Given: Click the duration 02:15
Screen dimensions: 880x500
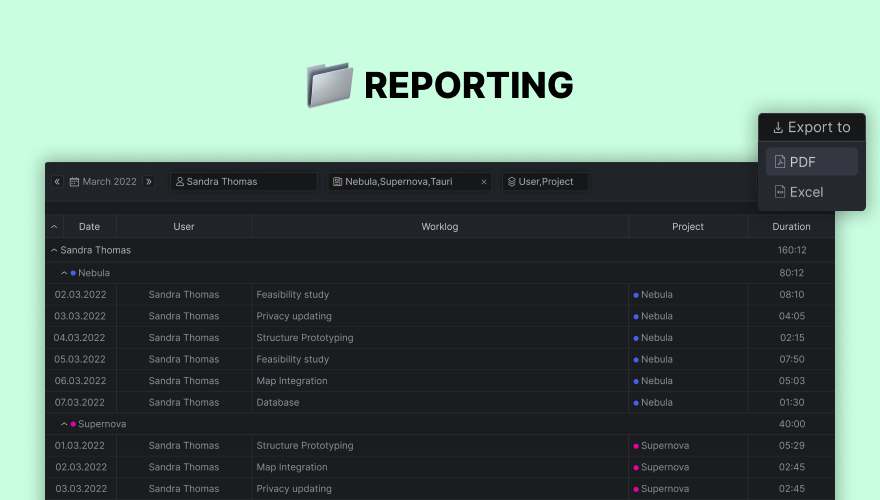Looking at the screenshot, I should [x=792, y=338].
